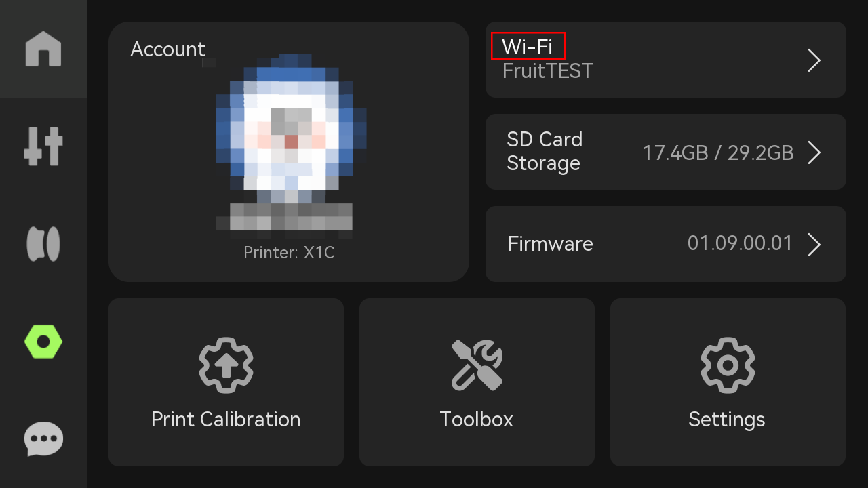The width and height of the screenshot is (868, 488).
Task: Tap the Print Calibration gear-arrow icon
Action: 226,364
